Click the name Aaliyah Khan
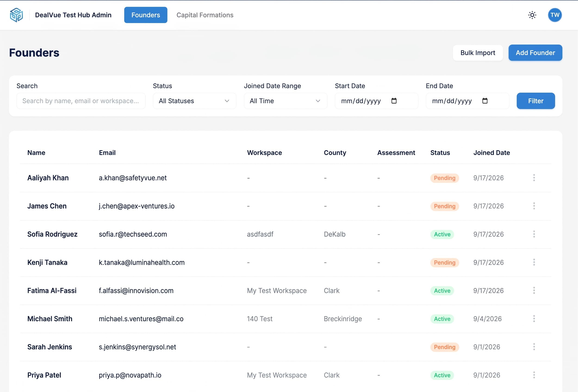The width and height of the screenshot is (578, 392). pos(48,178)
